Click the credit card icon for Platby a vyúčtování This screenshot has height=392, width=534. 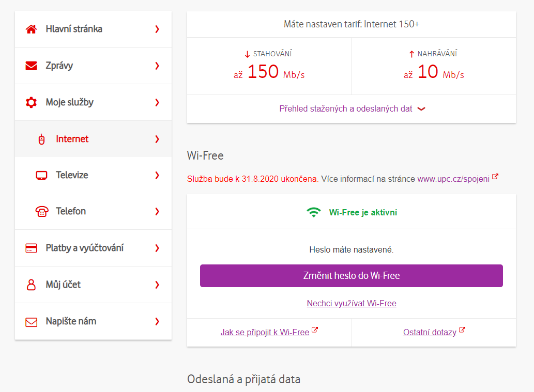(x=32, y=248)
